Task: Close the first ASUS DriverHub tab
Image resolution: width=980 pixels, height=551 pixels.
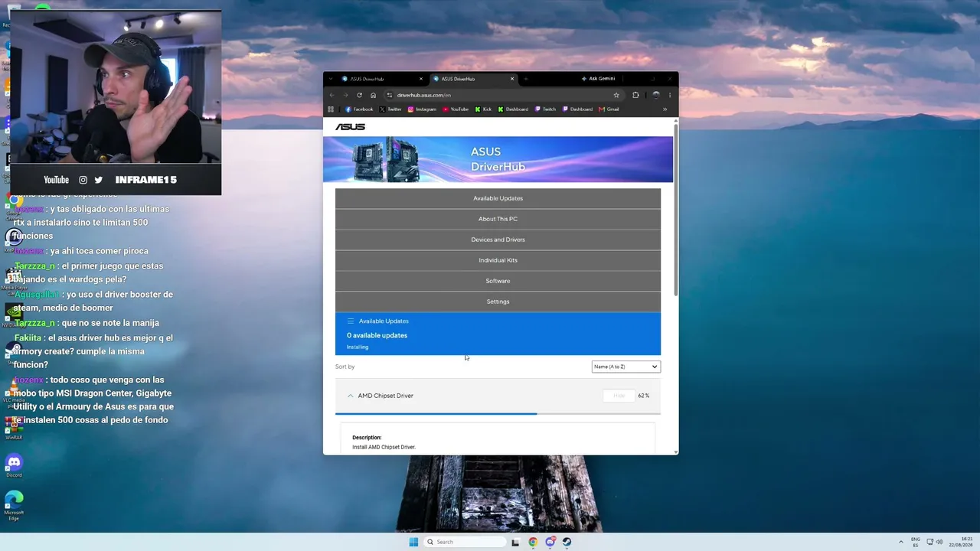Action: point(420,79)
